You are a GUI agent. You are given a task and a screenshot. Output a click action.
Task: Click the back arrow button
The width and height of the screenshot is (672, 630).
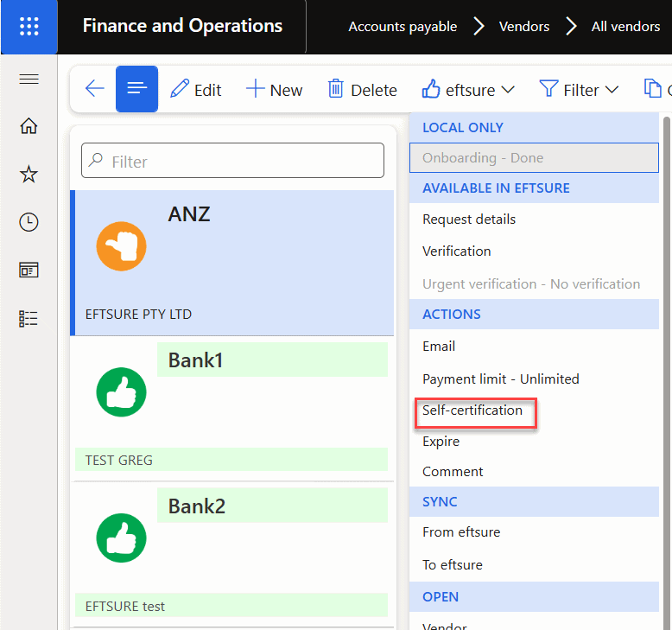point(95,89)
